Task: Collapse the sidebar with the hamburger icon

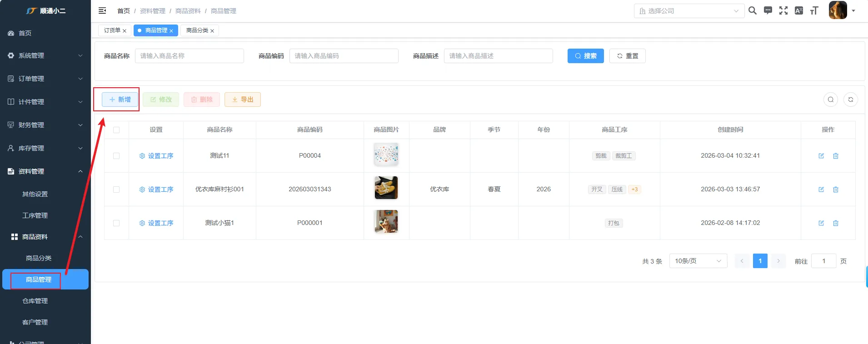Action: click(102, 10)
